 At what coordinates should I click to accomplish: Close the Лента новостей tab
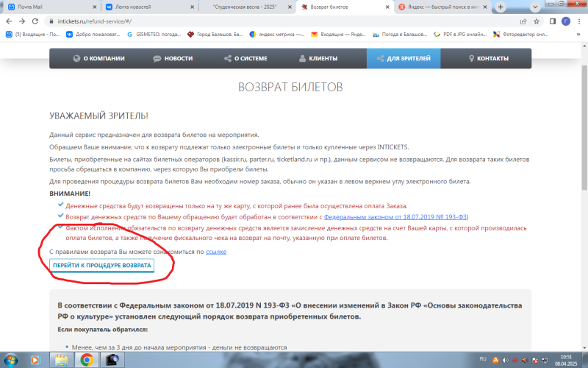(x=193, y=7)
